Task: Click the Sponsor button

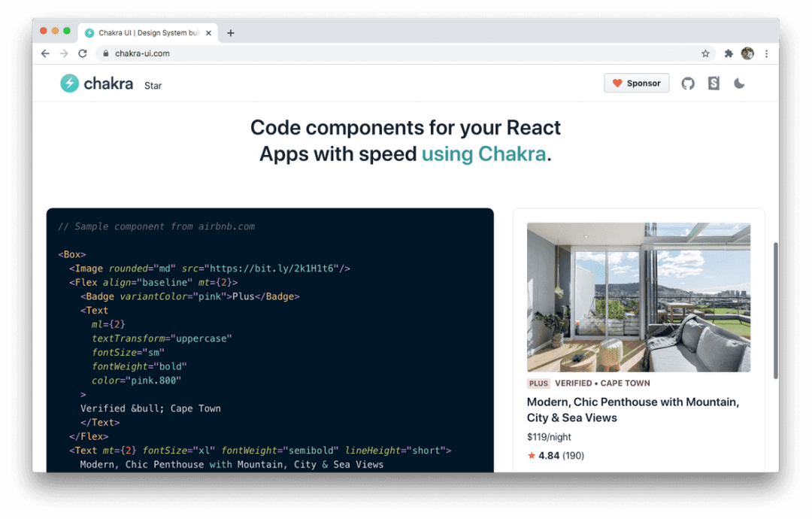Action: click(636, 83)
